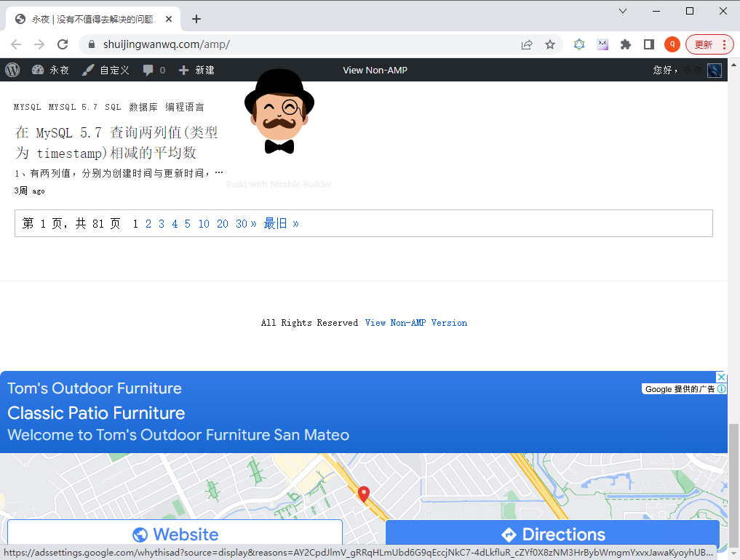
Task: Open the browser extensions puzzle icon
Action: click(625, 44)
